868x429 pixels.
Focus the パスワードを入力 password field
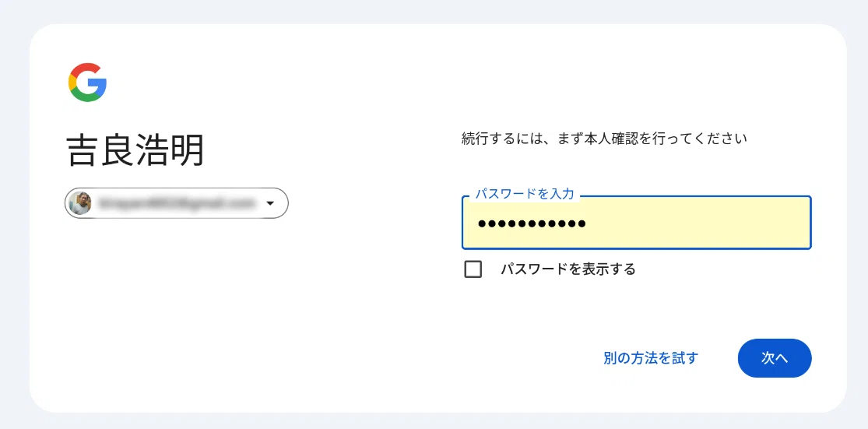tap(637, 223)
